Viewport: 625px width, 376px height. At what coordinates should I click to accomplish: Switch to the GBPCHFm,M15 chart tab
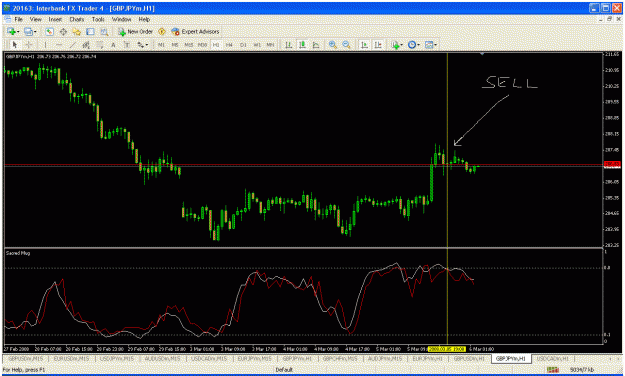[x=340, y=359]
